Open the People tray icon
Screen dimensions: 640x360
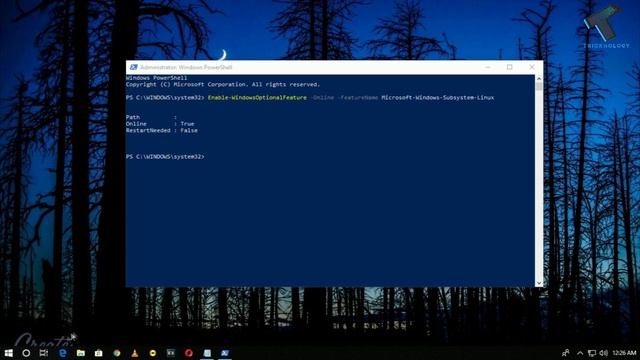[x=566, y=353]
